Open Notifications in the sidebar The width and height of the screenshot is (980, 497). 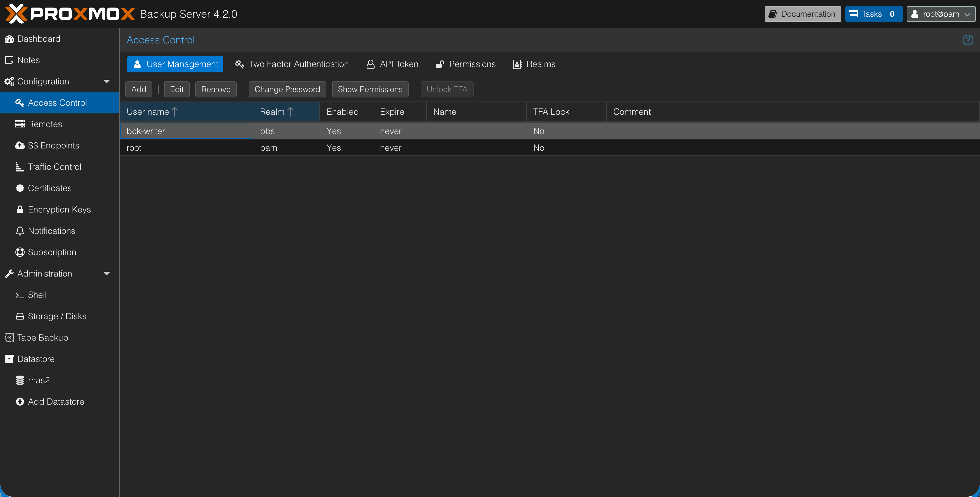coord(60,231)
